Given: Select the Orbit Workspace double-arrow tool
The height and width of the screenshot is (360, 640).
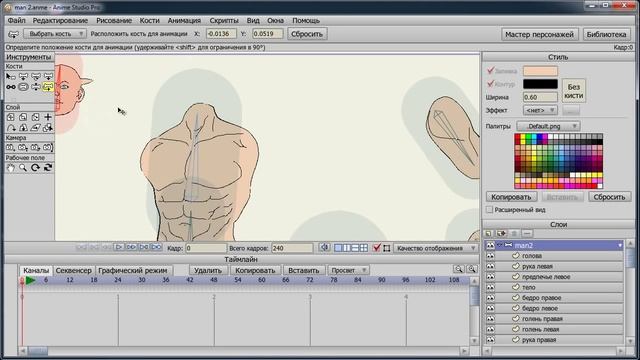Looking at the screenshot, I should [x=48, y=167].
